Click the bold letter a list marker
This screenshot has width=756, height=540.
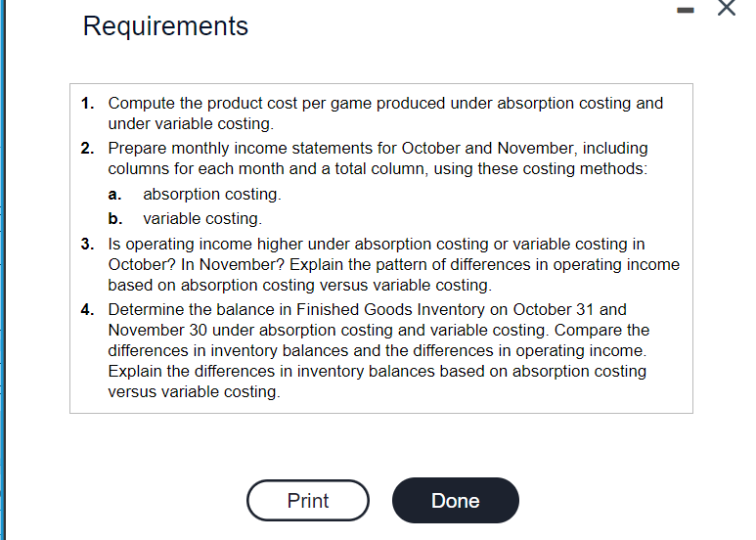(114, 195)
